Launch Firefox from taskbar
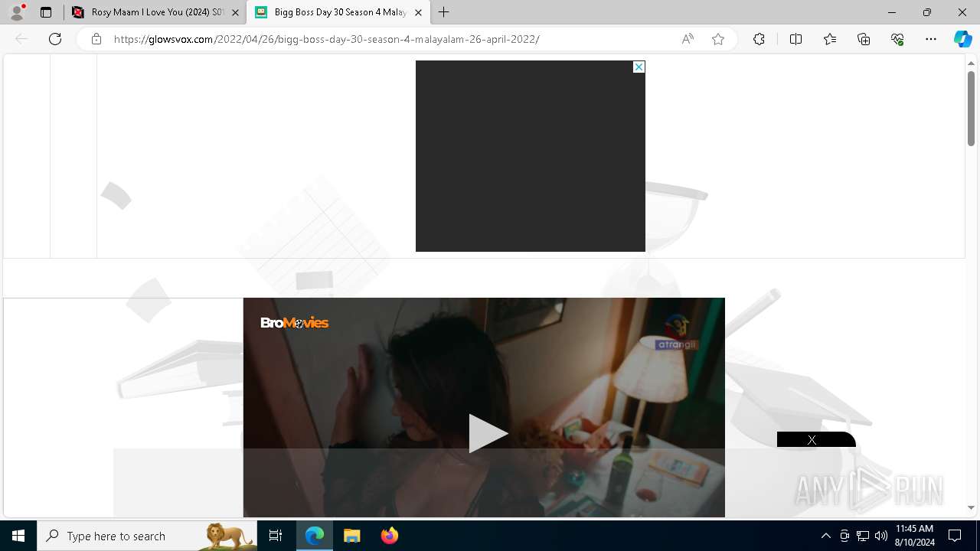This screenshot has width=980, height=551. [389, 536]
